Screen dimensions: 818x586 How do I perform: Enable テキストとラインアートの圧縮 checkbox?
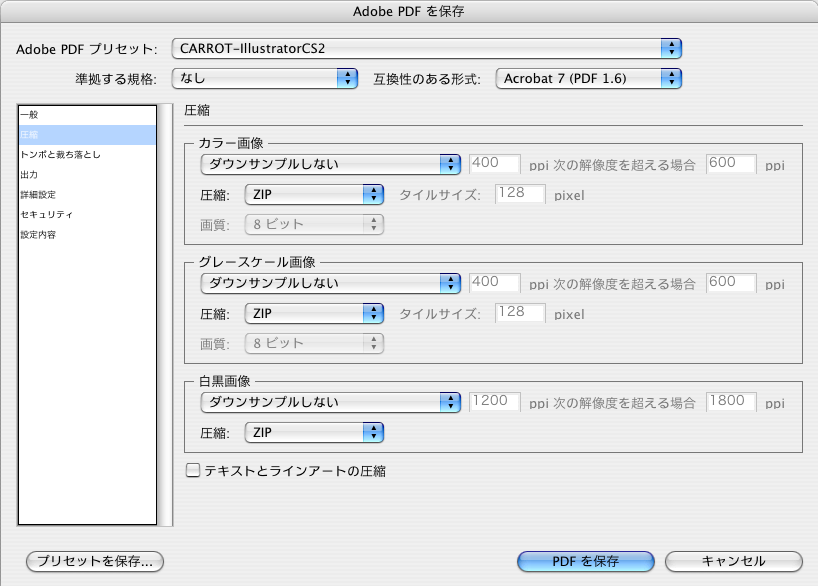click(x=190, y=466)
